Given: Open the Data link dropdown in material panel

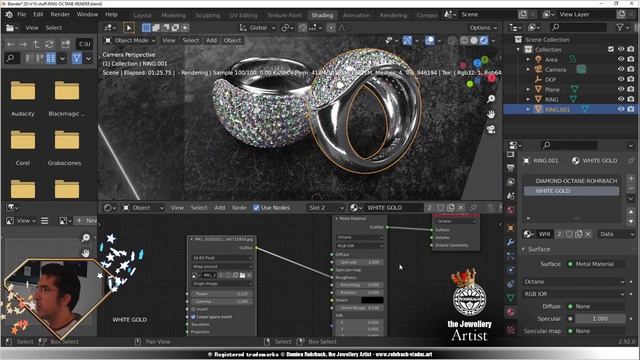Looking at the screenshot, I should pyautogui.click(x=616, y=234).
